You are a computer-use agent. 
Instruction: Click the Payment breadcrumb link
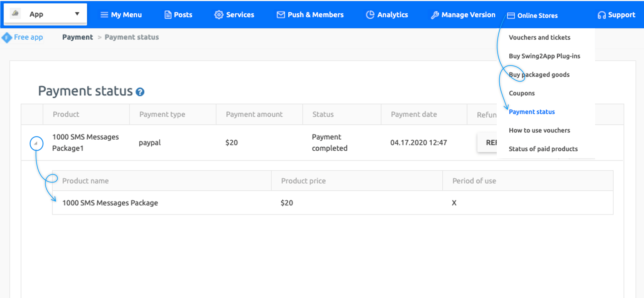tap(77, 37)
